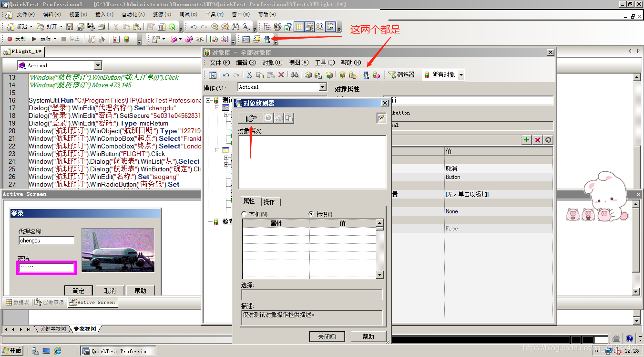This screenshot has height=357, width=644.
Task: Open the 调试(D) menu
Action: 188,15
